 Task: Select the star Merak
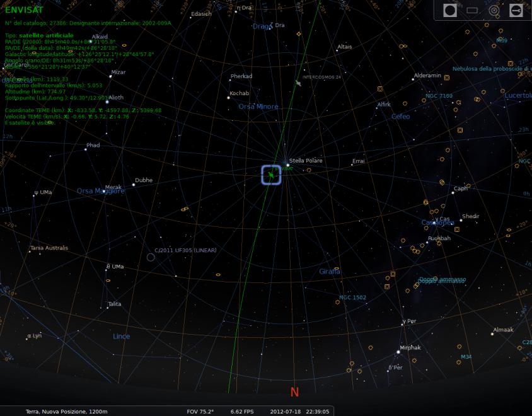tap(104, 192)
